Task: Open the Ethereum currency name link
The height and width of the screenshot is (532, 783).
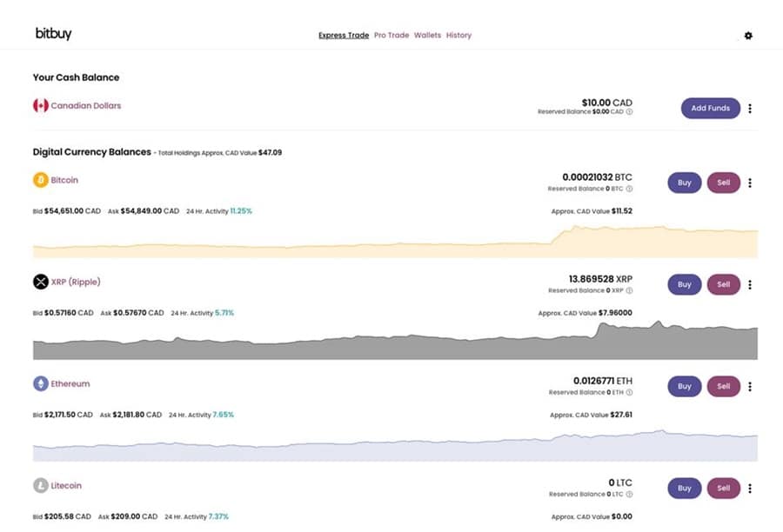Action: click(70, 383)
